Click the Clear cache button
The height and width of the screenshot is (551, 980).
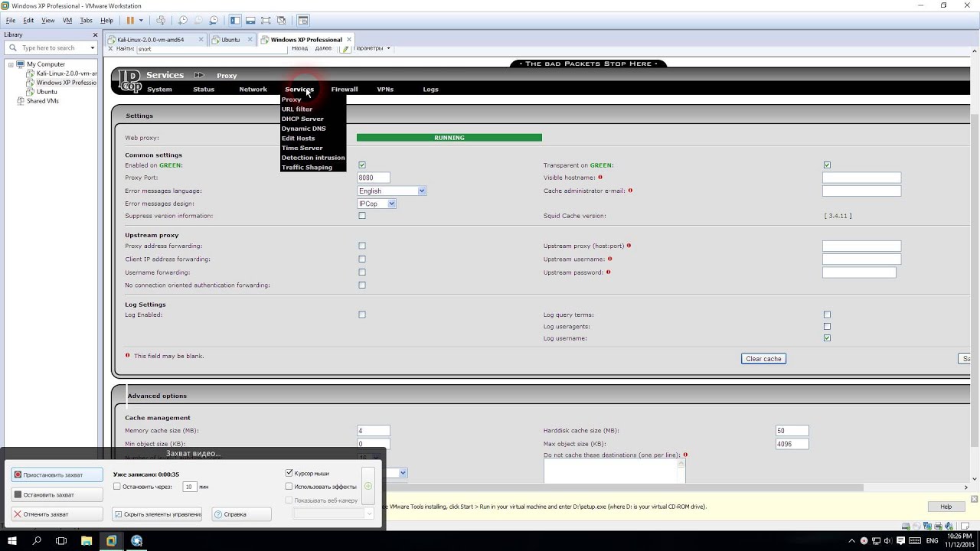[763, 359]
